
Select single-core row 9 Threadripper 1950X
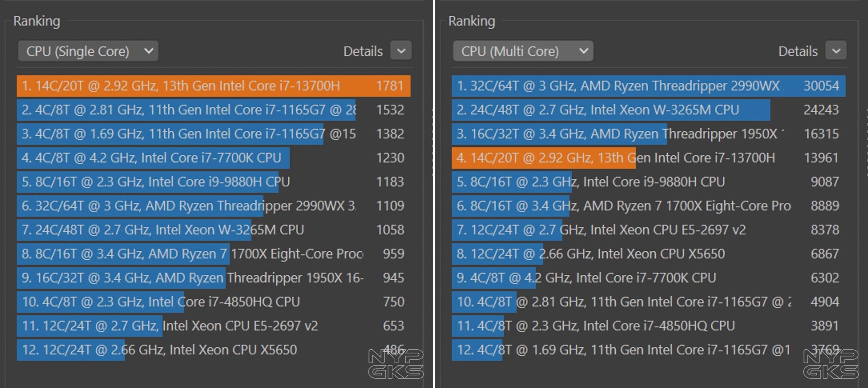pyautogui.click(x=214, y=278)
